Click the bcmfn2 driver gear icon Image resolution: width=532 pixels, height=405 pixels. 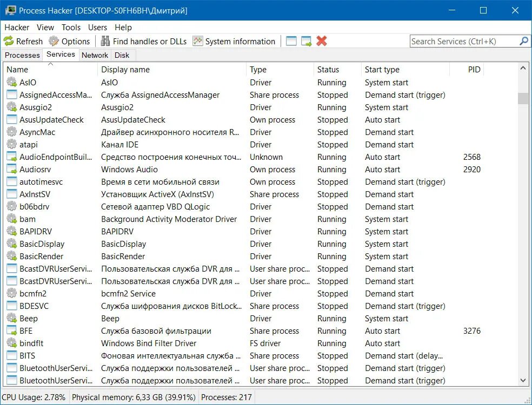pyautogui.click(x=11, y=294)
